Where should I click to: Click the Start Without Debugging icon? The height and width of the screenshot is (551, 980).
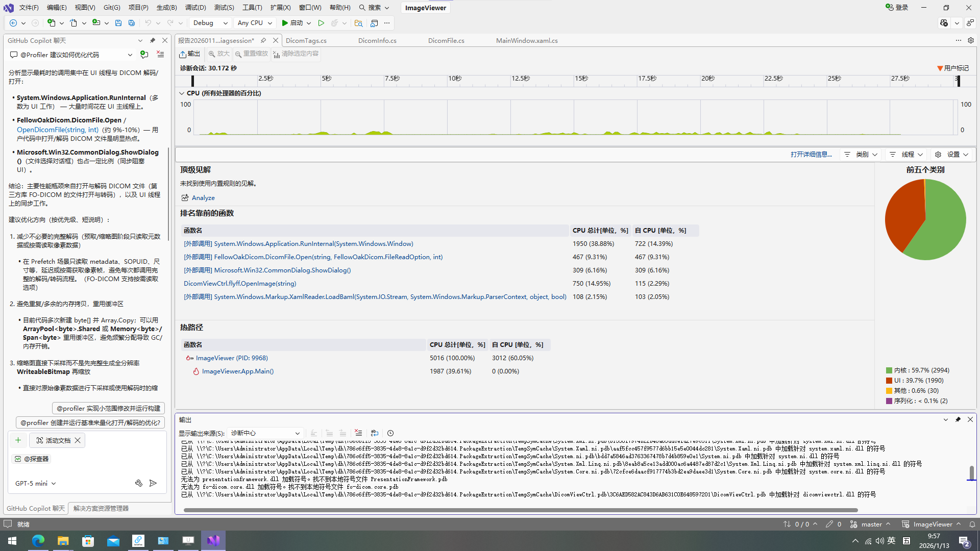pos(321,23)
